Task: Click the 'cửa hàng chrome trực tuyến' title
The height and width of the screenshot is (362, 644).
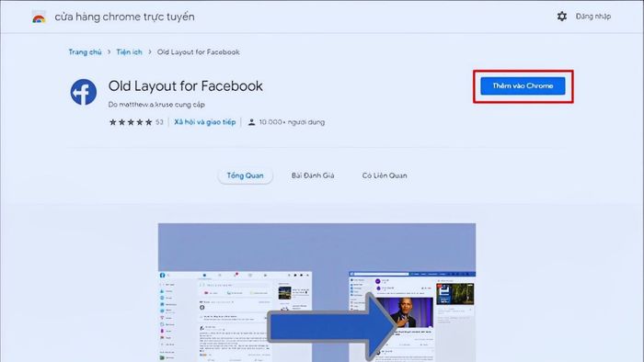Action: point(124,17)
